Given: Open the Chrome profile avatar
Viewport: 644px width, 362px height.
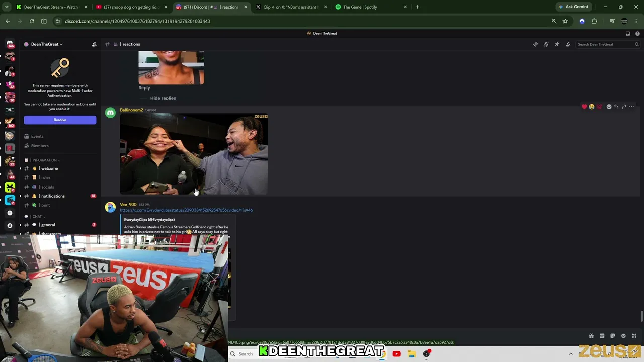Looking at the screenshot, I should 624,21.
